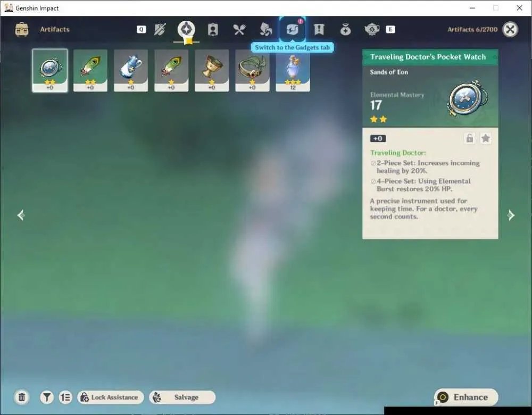
Task: Click the Sands of Eon label
Action: [x=389, y=72]
